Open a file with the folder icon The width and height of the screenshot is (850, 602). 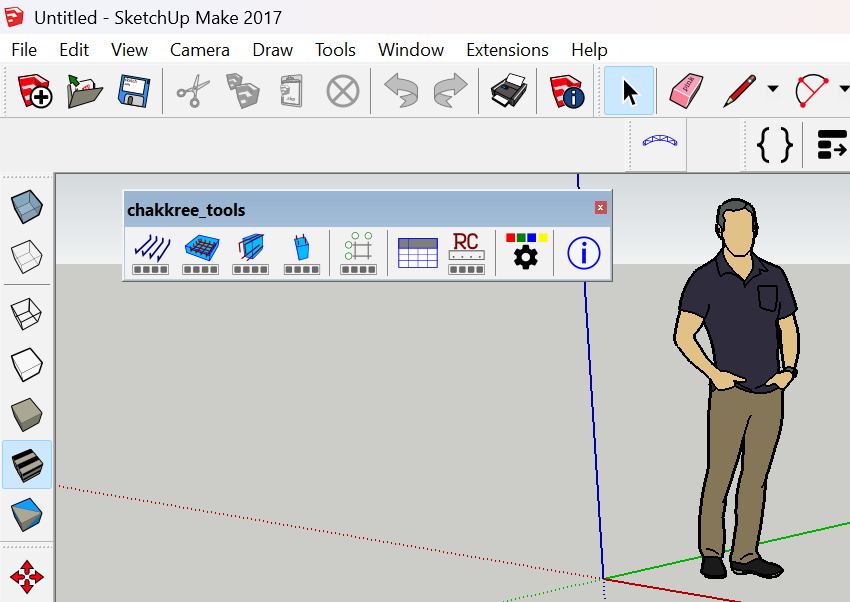(x=84, y=90)
